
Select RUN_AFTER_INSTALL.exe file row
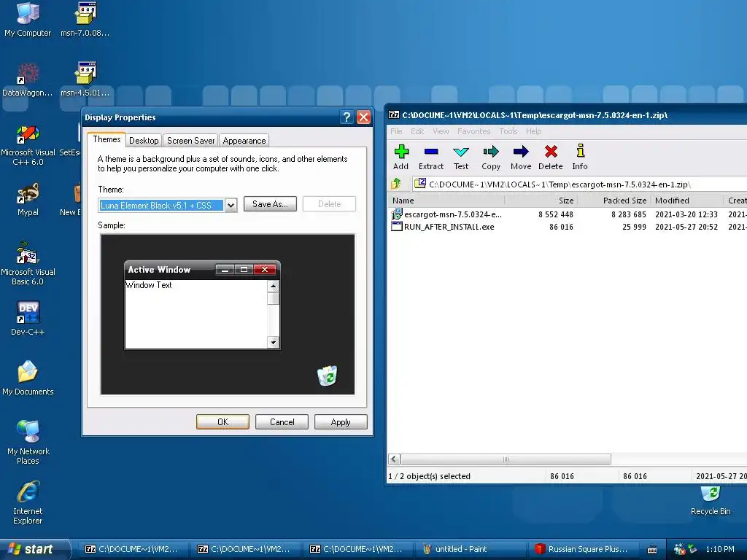[567, 227]
